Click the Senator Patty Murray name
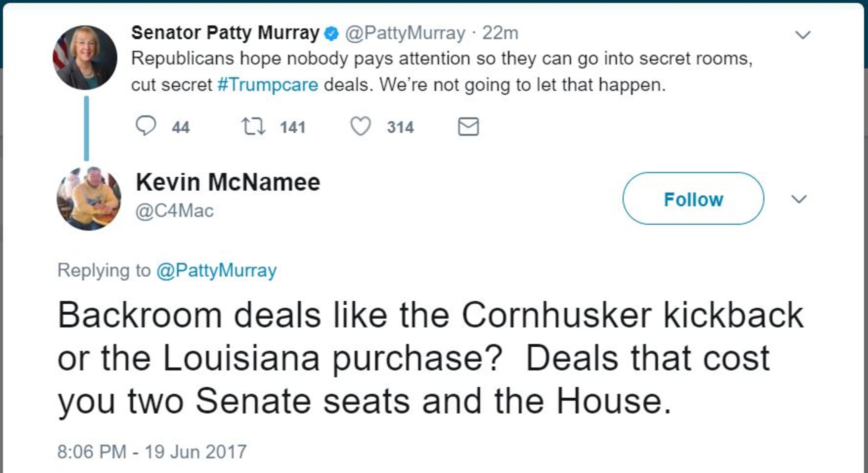Viewport: 868px width, 473px height. pos(225,33)
